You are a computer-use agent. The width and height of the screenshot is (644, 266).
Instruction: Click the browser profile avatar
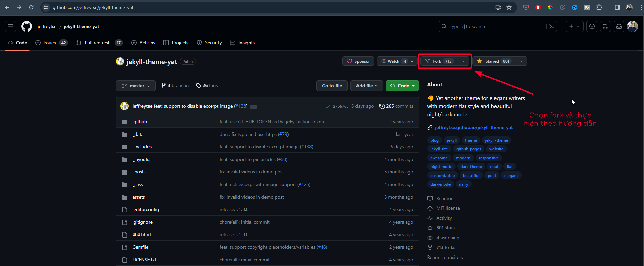click(x=629, y=7)
